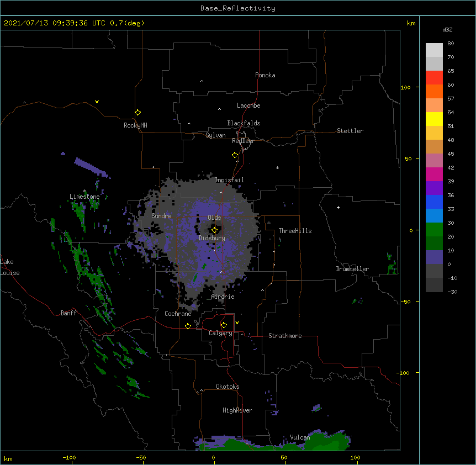The width and height of the screenshot is (476, 465).
Task: Select the yellow marker near RockyMH
Action: [137, 112]
